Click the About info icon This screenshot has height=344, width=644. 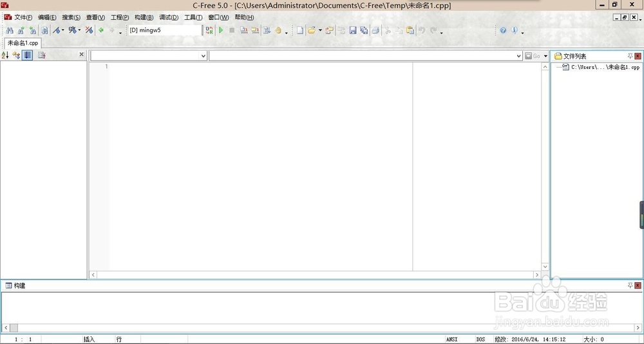pos(514,30)
